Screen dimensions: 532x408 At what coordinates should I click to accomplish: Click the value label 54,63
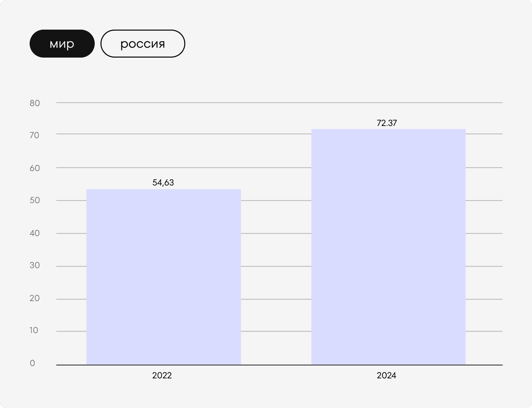[163, 182]
